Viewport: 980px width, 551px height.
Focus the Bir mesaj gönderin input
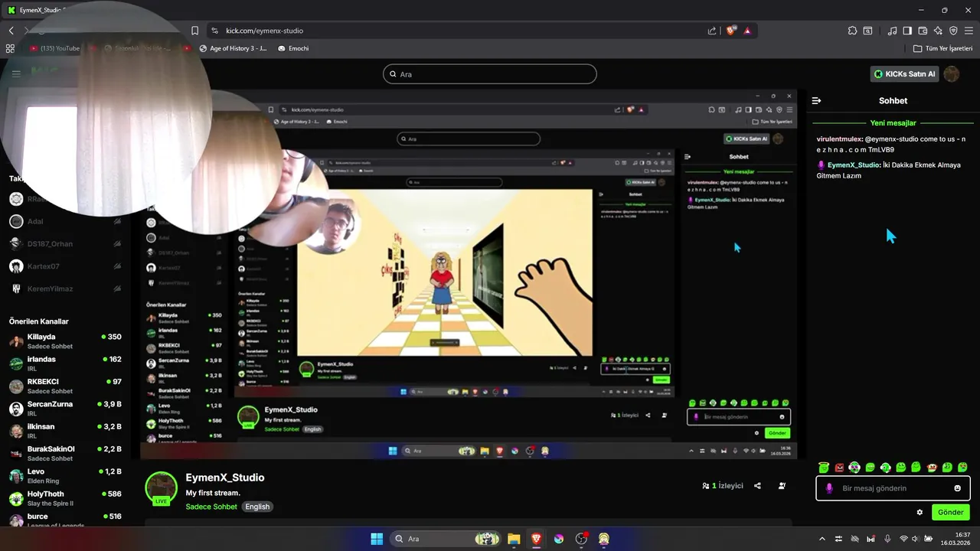(x=893, y=488)
